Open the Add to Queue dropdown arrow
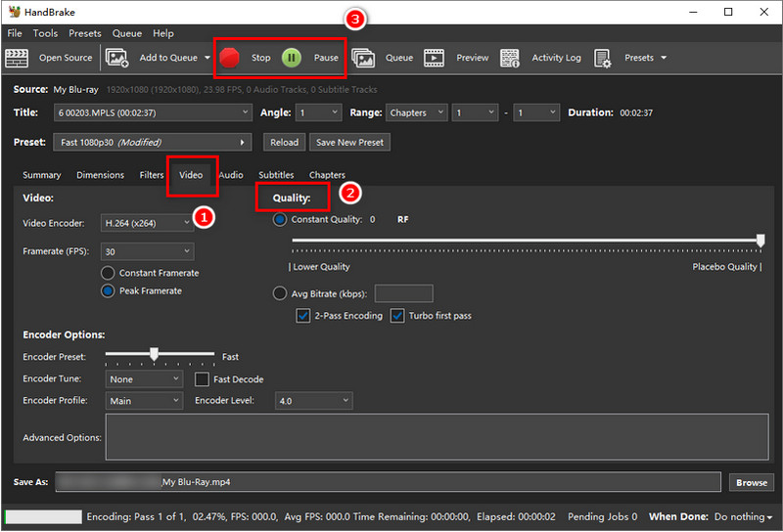The image size is (783, 532). pyautogui.click(x=207, y=58)
